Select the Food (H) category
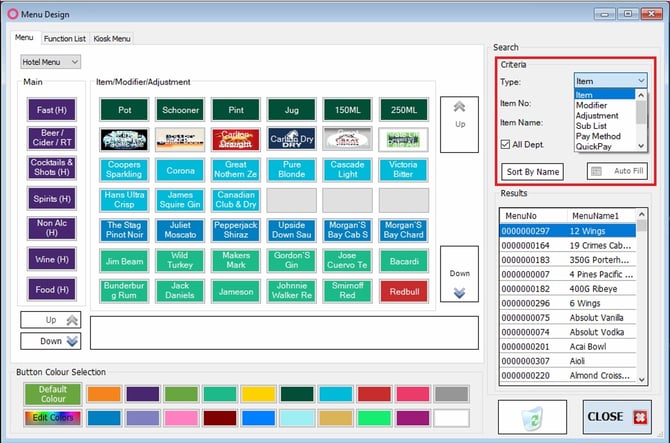This screenshot has height=443, width=670. pyautogui.click(x=52, y=290)
